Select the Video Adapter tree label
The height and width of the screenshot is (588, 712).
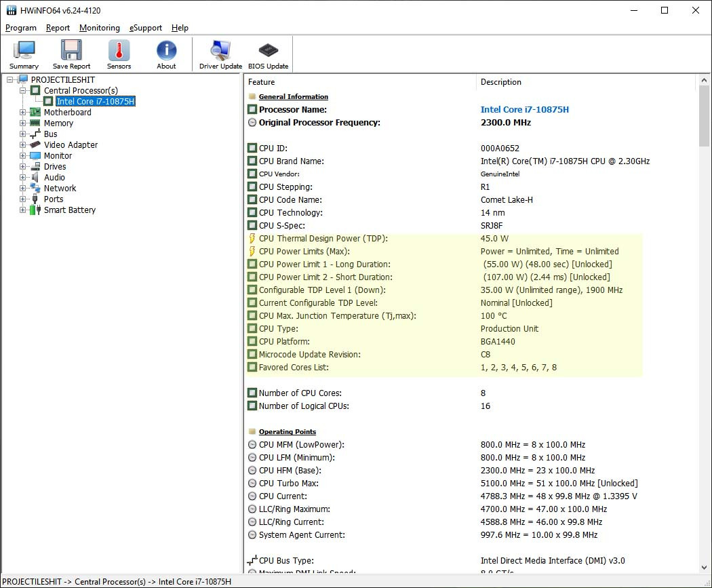point(71,145)
